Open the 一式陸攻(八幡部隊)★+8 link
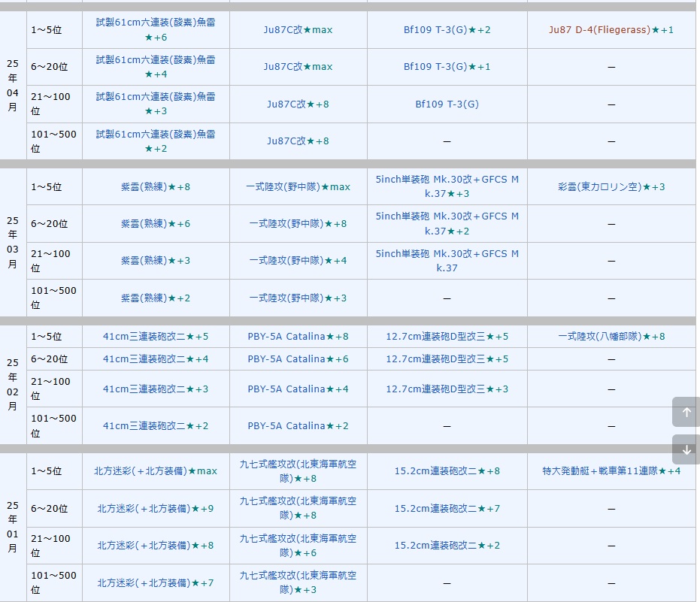This screenshot has width=700, height=602. [x=611, y=337]
